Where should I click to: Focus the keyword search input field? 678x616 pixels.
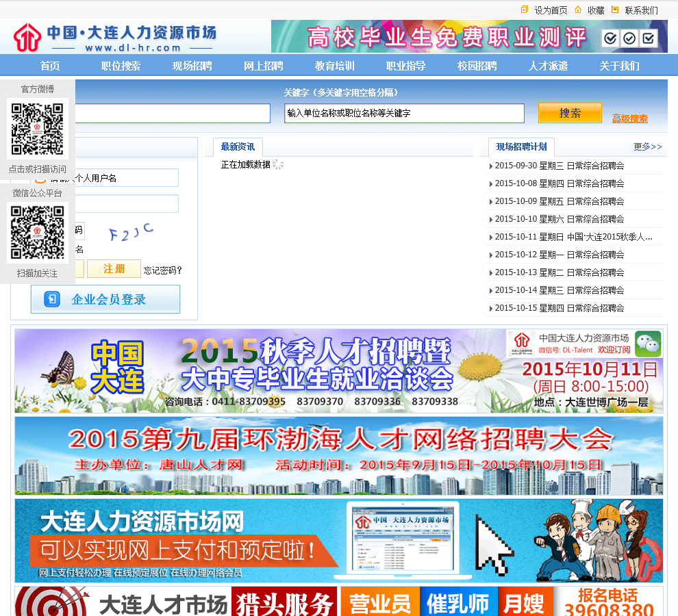pos(404,113)
